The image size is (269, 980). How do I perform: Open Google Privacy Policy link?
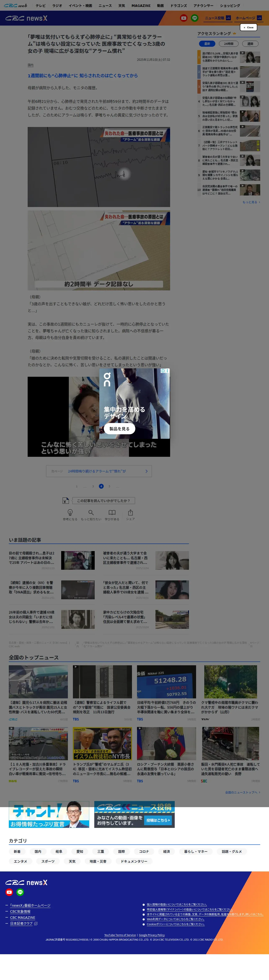click(152, 935)
